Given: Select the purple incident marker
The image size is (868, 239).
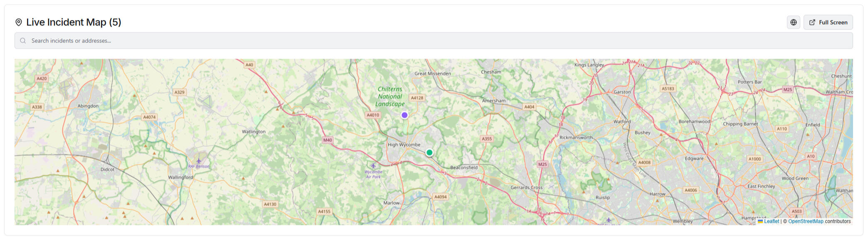Looking at the screenshot, I should coord(404,115).
